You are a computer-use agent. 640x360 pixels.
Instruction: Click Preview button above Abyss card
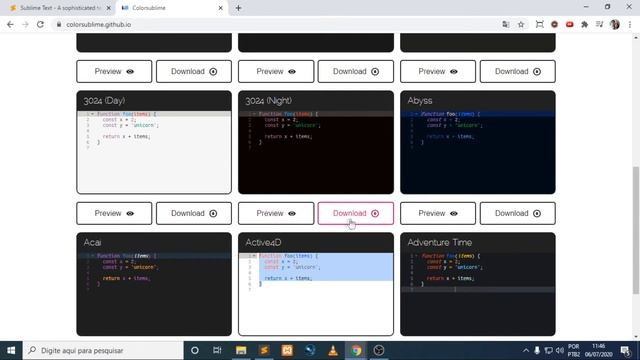438,71
